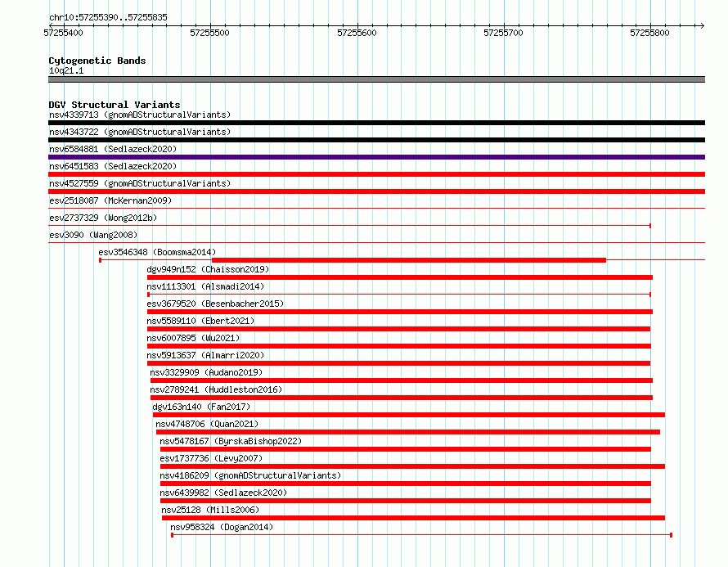The width and height of the screenshot is (728, 567).
Task: Select the nsv4343722 variant label
Action: pyautogui.click(x=140, y=132)
